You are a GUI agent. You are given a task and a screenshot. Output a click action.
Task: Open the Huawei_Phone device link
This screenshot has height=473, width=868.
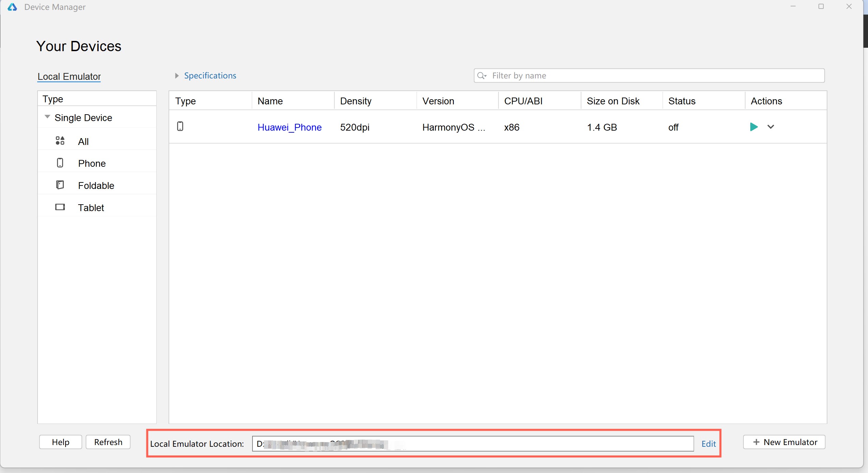coord(289,127)
